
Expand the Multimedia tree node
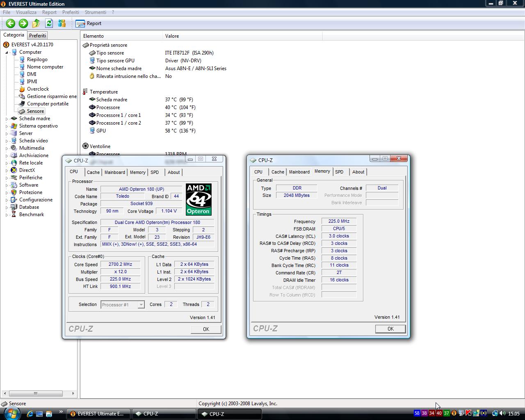7,148
